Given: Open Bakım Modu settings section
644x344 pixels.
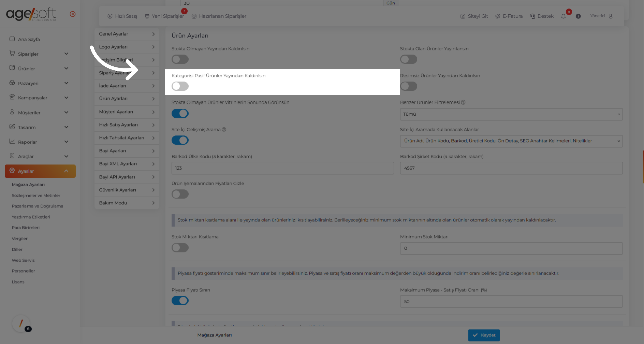Looking at the screenshot, I should 127,203.
